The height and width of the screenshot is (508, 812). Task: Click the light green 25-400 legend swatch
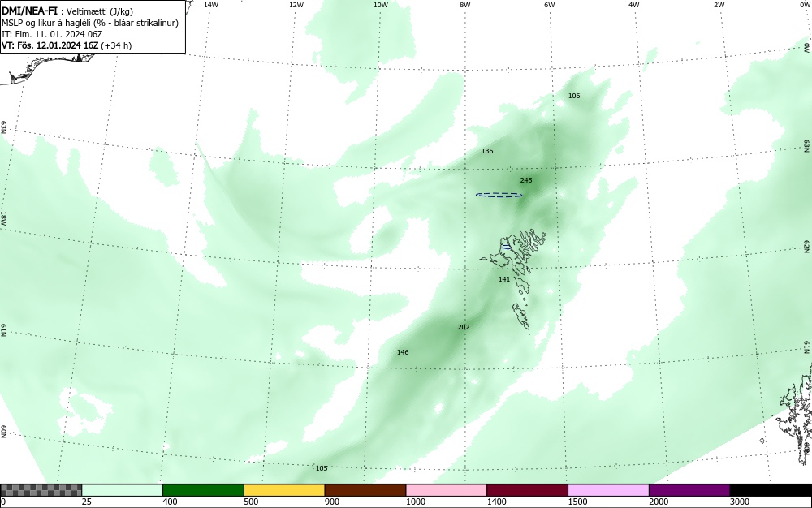123,490
